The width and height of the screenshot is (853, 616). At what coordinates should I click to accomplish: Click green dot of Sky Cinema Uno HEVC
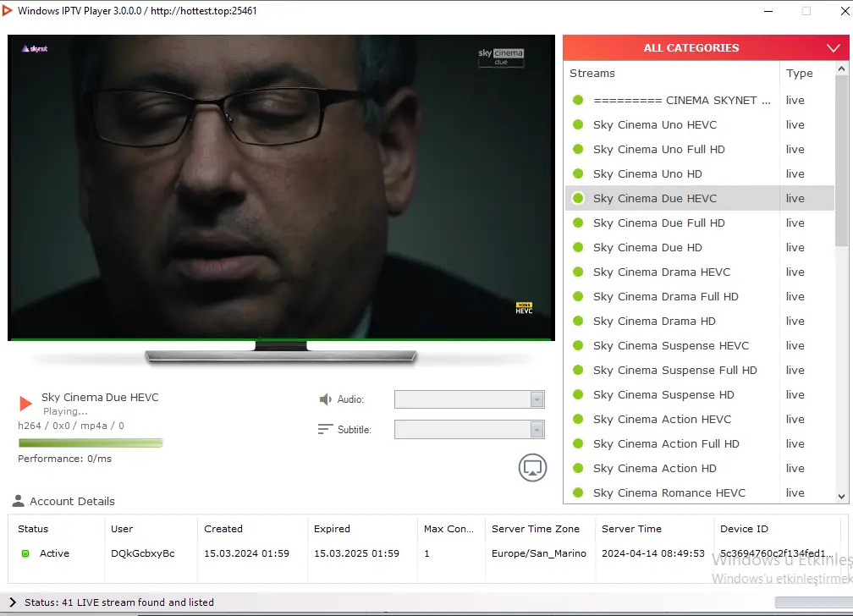pos(578,124)
